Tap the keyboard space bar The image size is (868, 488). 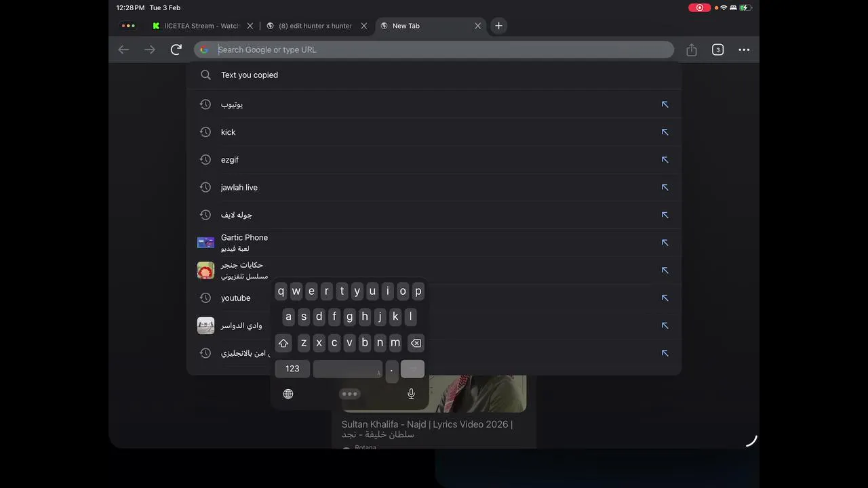point(348,369)
